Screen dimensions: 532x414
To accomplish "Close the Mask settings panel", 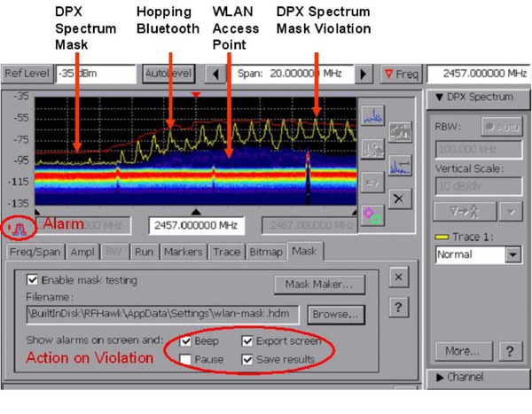I will pos(399,278).
